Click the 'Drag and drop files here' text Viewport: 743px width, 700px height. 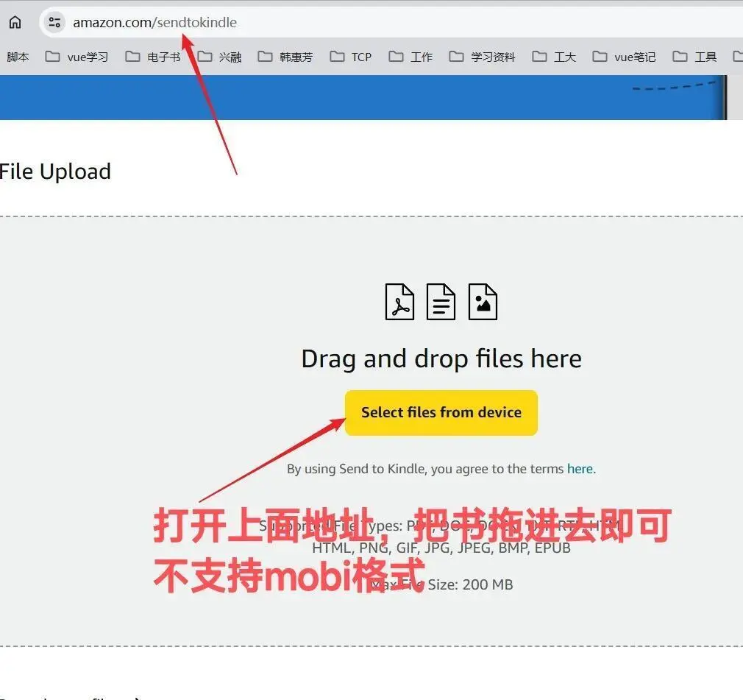(x=441, y=359)
